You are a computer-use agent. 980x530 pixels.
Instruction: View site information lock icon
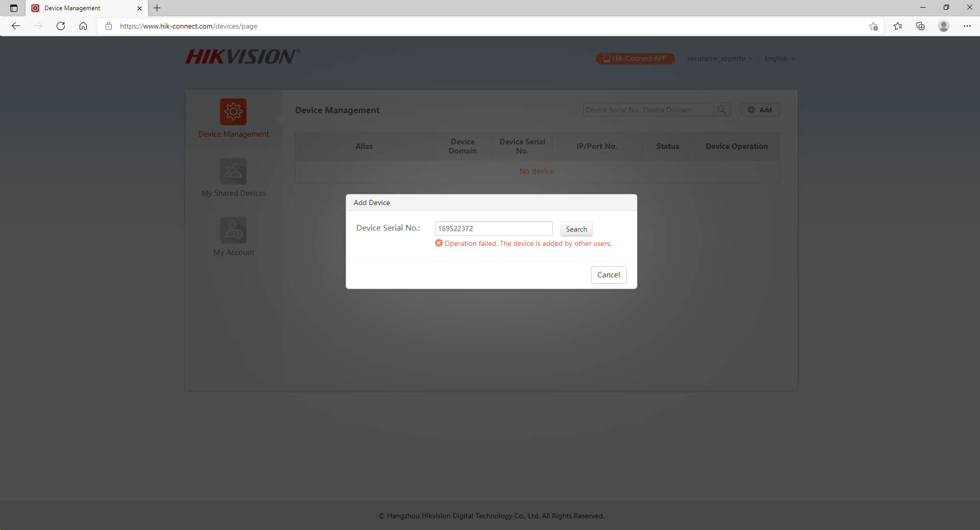[109, 26]
